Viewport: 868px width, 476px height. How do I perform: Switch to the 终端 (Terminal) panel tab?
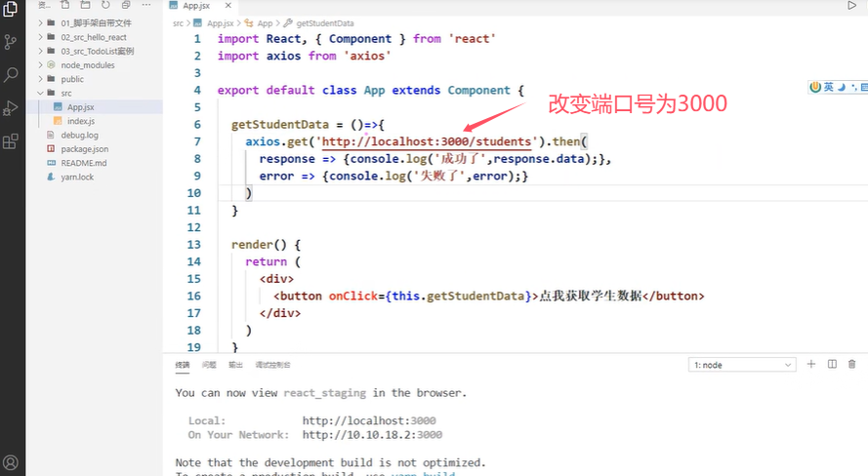[x=183, y=365]
